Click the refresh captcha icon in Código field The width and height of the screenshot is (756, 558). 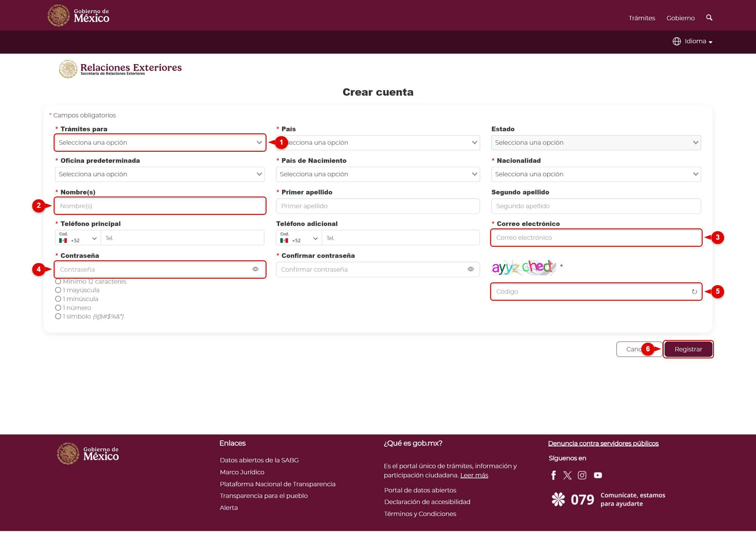[694, 292]
